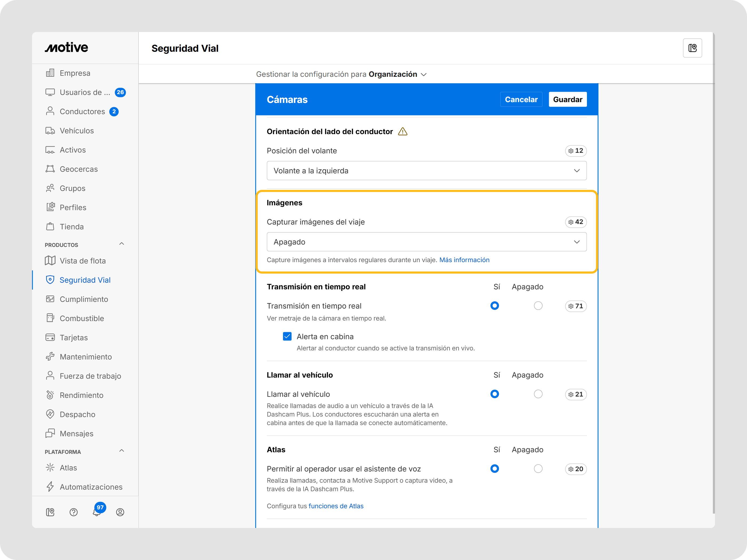Open the Empresa building icon
The width and height of the screenshot is (747, 560).
50,73
